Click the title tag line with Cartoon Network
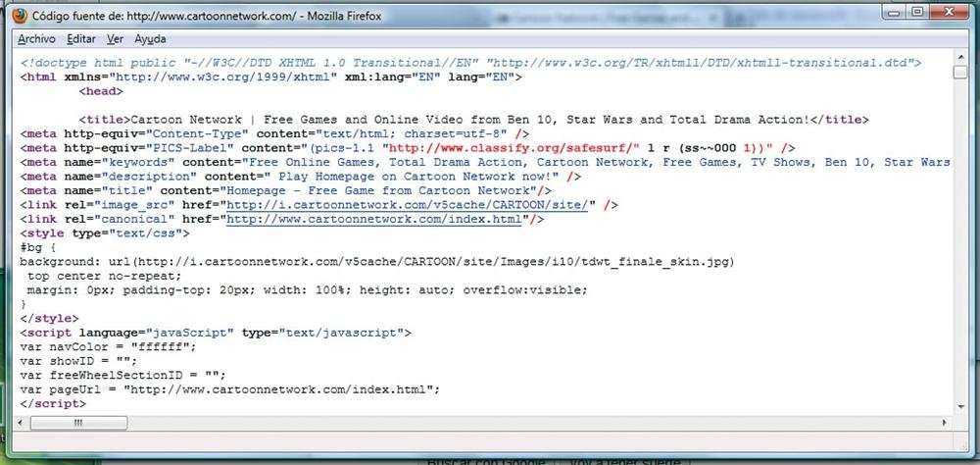This screenshot has width=980, height=465. point(473,120)
